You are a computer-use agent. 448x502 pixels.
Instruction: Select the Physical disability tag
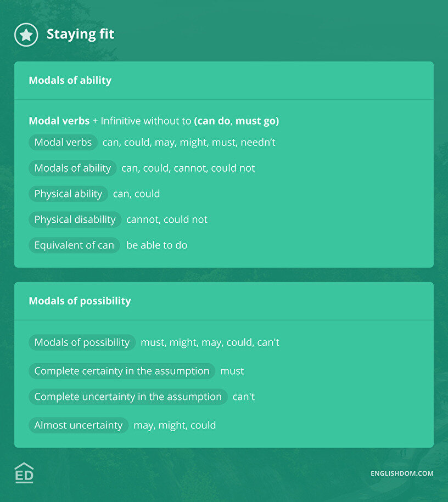point(75,219)
